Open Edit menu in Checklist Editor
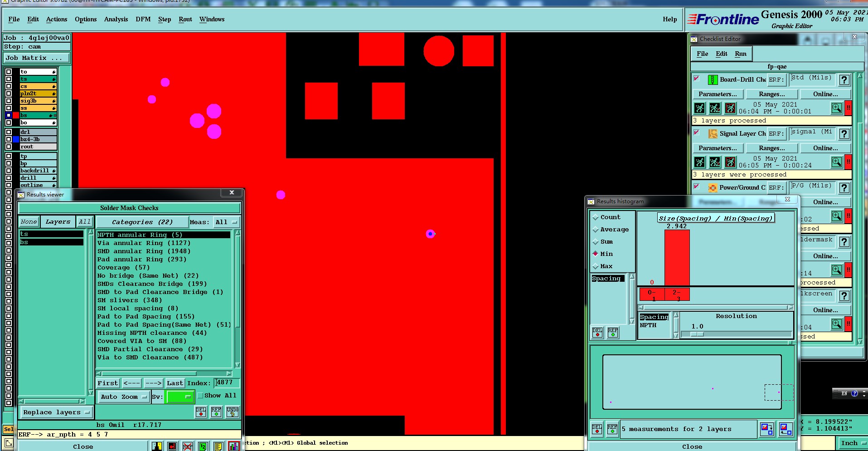Screen dimensions: 868x451 [722, 54]
